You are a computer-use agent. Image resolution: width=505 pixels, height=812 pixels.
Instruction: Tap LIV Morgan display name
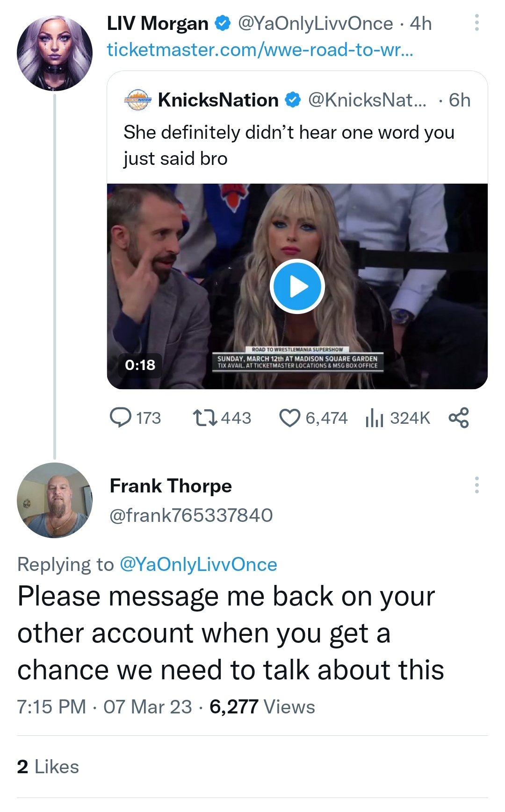[x=158, y=23]
